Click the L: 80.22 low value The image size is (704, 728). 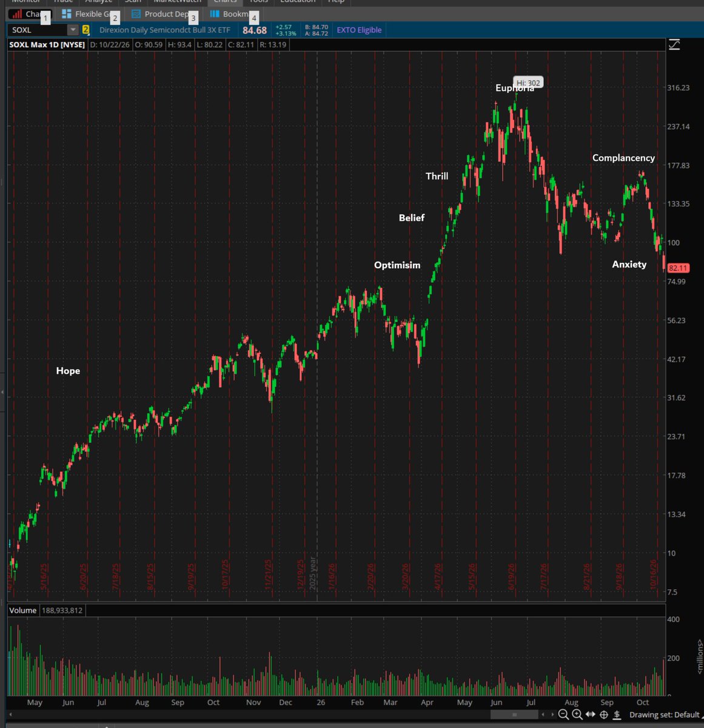pos(210,45)
